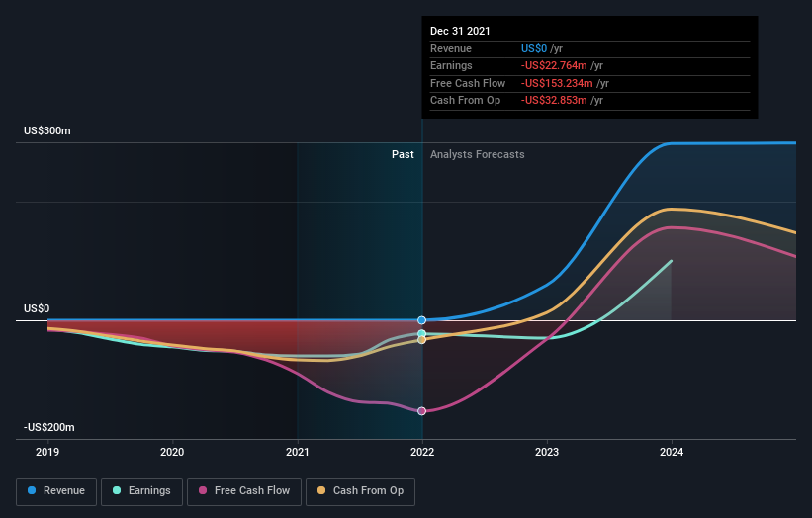Toggle the Revenue legend button

56,491
